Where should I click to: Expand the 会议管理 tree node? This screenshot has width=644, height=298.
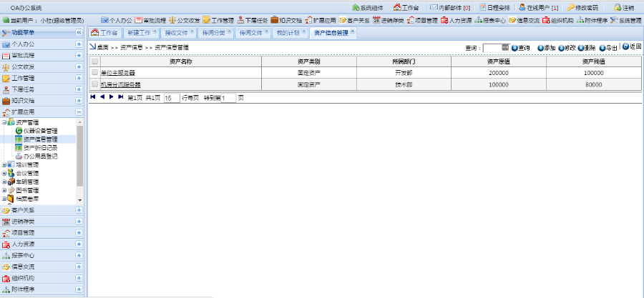[x=4, y=174]
